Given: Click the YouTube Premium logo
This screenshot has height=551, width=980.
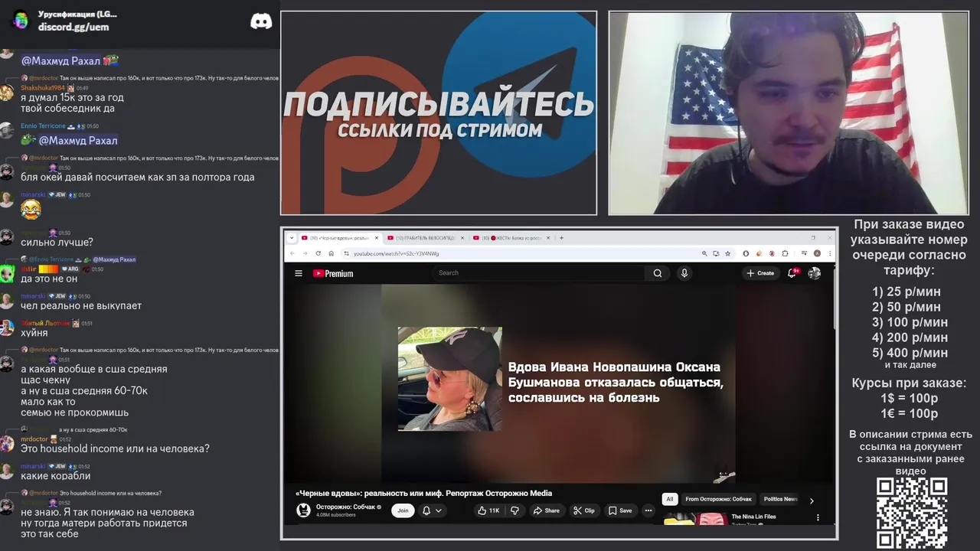Looking at the screenshot, I should coord(333,273).
